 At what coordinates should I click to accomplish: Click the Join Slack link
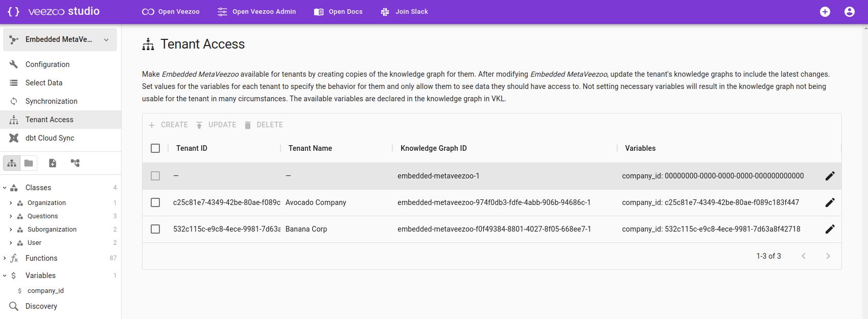tap(404, 12)
